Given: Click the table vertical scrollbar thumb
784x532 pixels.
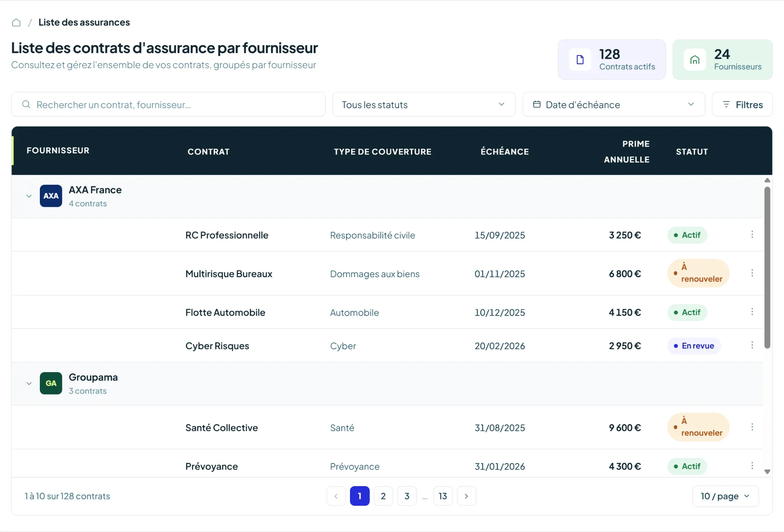Looking at the screenshot, I should coord(767,268).
